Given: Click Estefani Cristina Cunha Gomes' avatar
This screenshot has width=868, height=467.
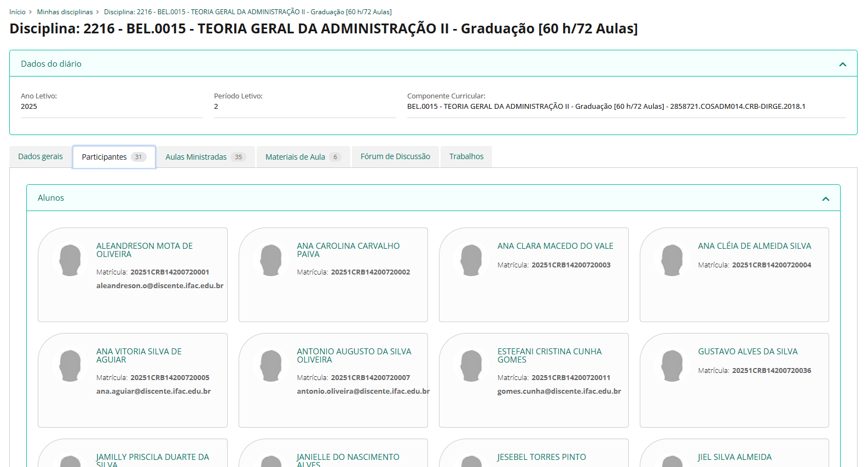Looking at the screenshot, I should point(471,366).
